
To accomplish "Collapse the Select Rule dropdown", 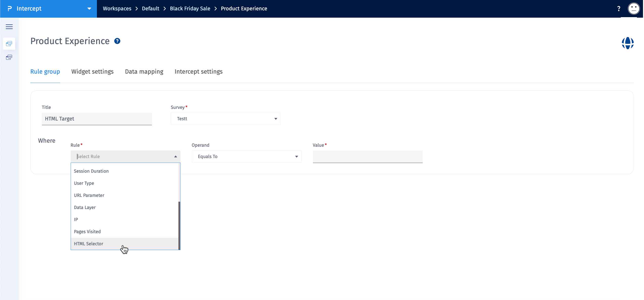I will 176,156.
